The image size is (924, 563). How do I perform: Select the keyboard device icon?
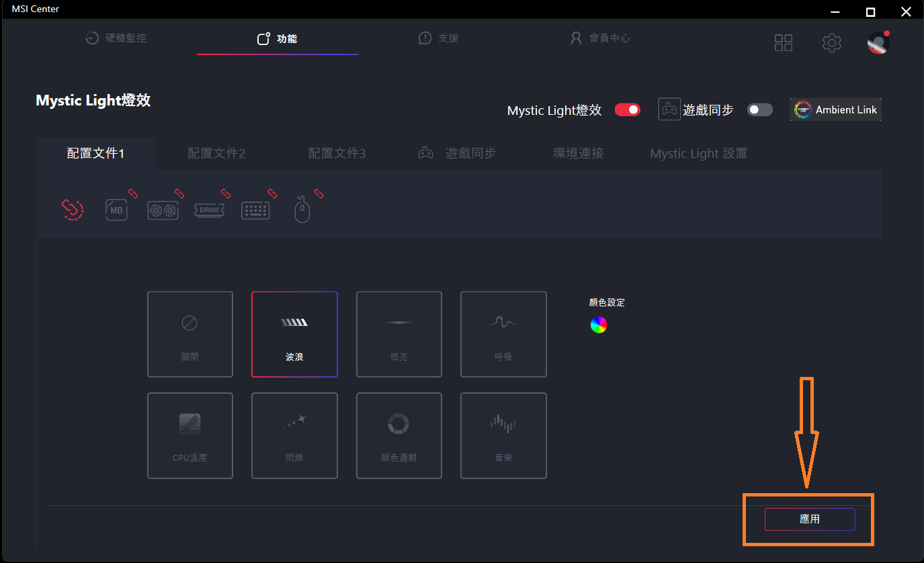(x=255, y=210)
